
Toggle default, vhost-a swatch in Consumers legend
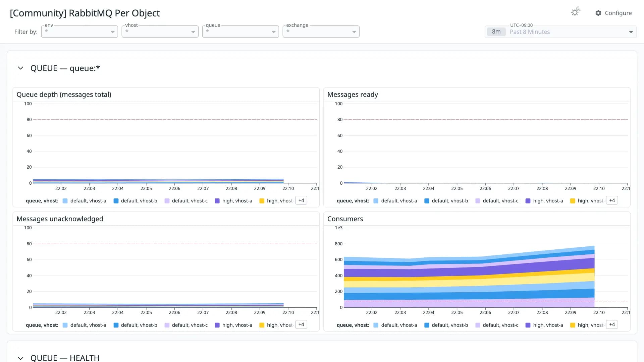[376, 325]
